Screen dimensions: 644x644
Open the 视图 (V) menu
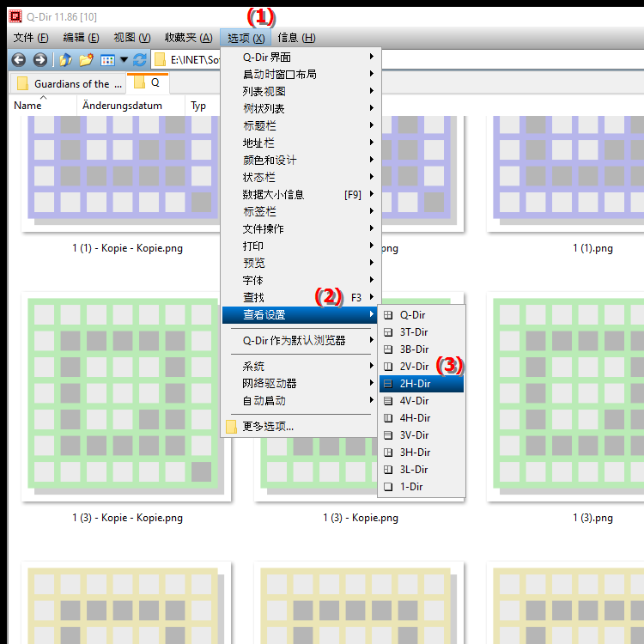tap(132, 38)
